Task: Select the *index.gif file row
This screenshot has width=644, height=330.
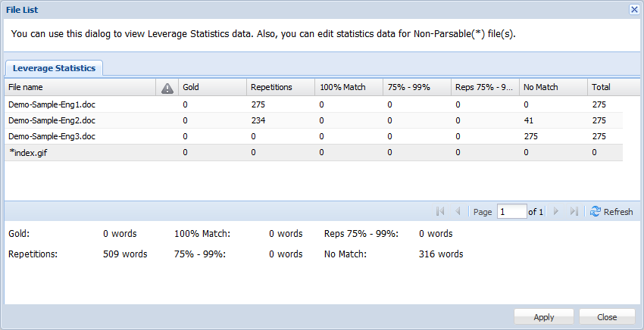Action: coord(30,152)
